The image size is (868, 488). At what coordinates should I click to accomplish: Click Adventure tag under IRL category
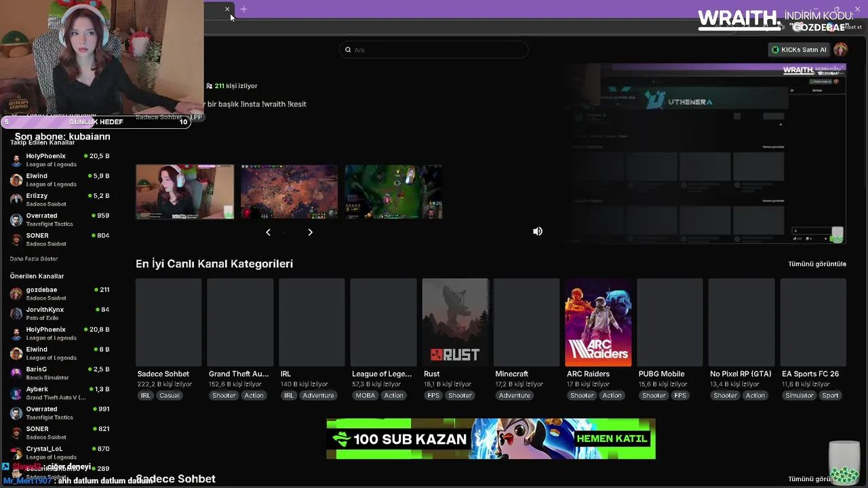click(x=318, y=395)
